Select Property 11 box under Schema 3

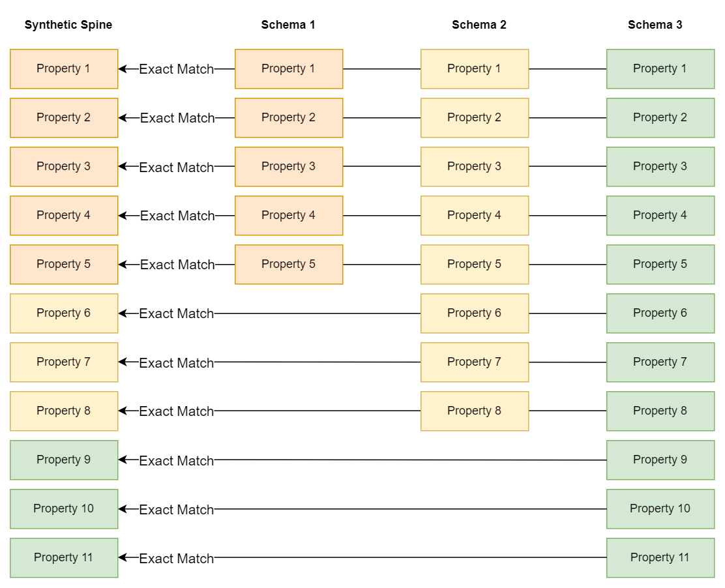pos(660,558)
